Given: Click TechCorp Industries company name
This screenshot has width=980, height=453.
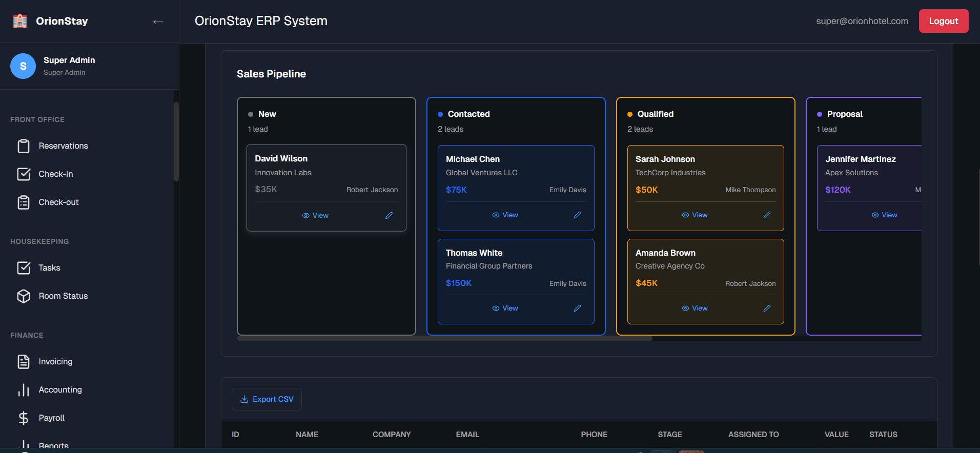Looking at the screenshot, I should [x=670, y=173].
